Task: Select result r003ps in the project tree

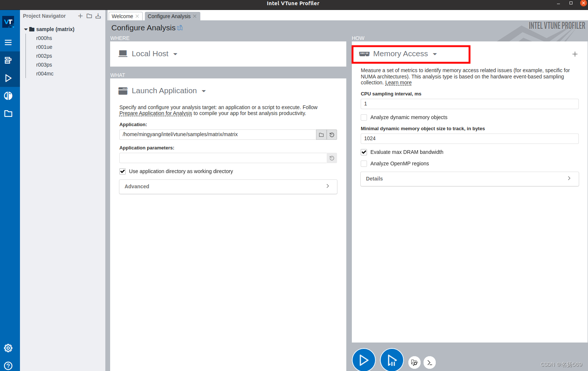Action: 44,65
